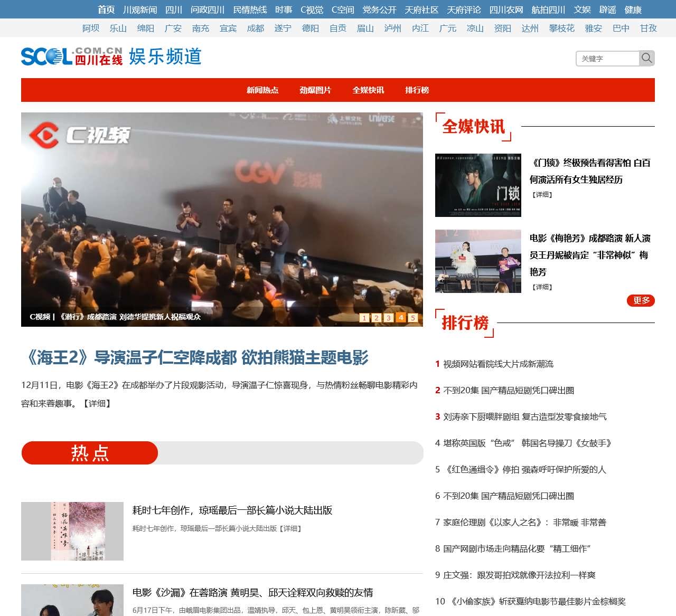Select the 绵阳 city link

[146, 28]
